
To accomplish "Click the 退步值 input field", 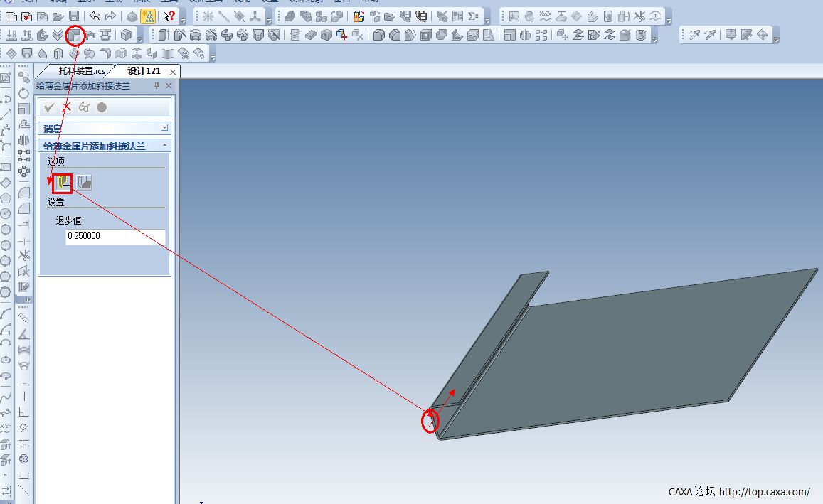I will (115, 236).
